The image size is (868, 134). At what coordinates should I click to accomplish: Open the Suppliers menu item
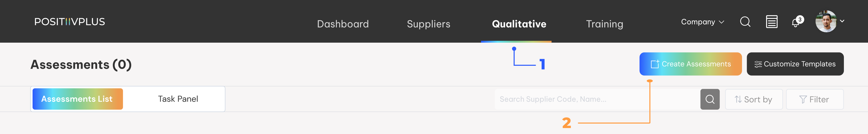pyautogui.click(x=428, y=24)
